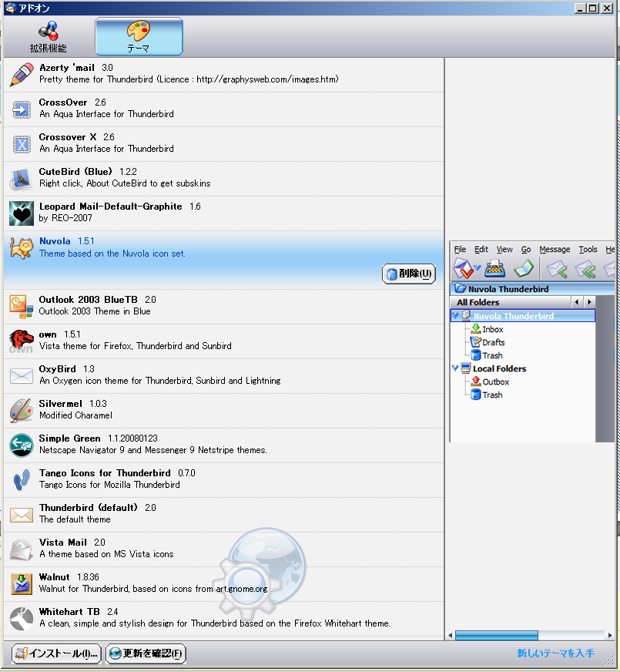The image size is (620, 672).
Task: Select the Inbox folder in preview
Action: tap(488, 329)
